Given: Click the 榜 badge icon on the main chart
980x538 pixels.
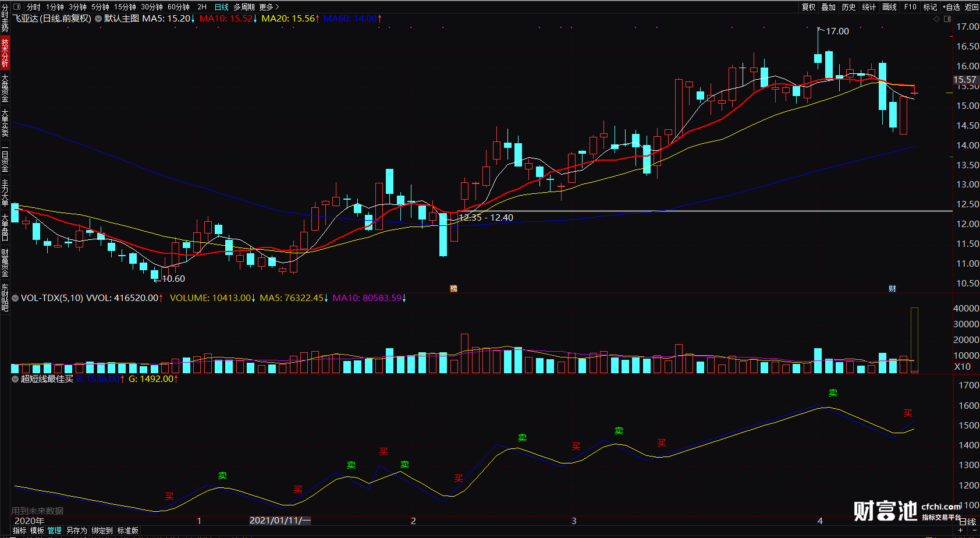Looking at the screenshot, I should [x=453, y=288].
